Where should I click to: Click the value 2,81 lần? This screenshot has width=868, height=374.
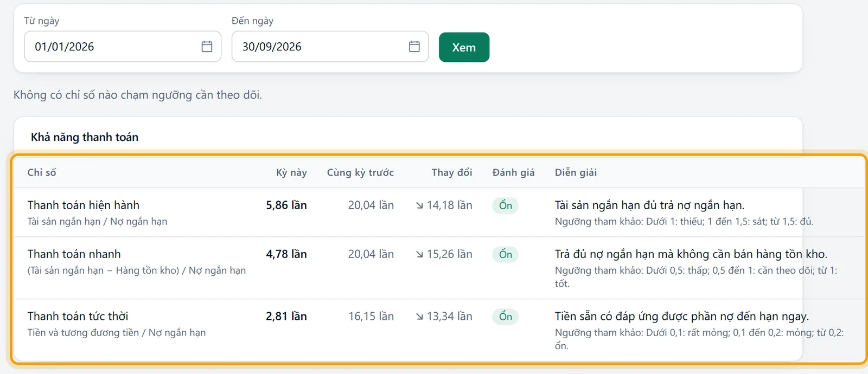tap(286, 316)
